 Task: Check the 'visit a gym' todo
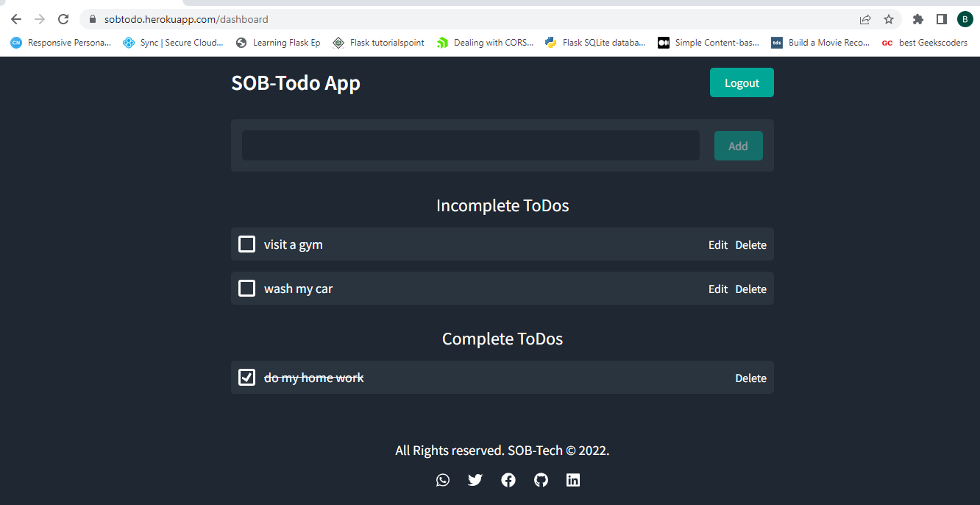(247, 244)
